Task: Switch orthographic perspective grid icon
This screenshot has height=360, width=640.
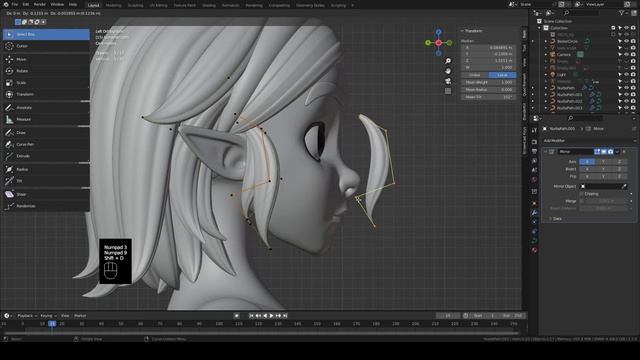Action: click(448, 91)
